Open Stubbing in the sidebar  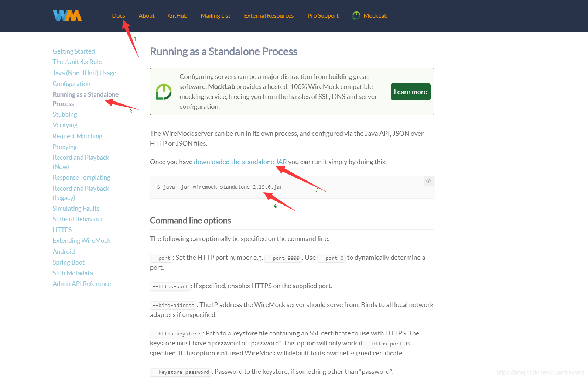click(65, 114)
